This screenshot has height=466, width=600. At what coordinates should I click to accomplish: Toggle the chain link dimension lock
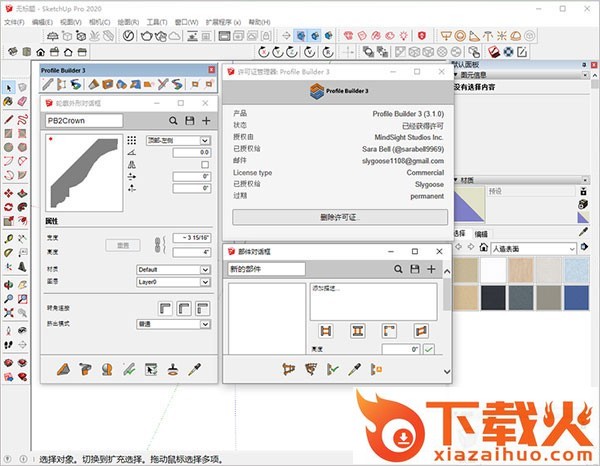click(x=155, y=243)
